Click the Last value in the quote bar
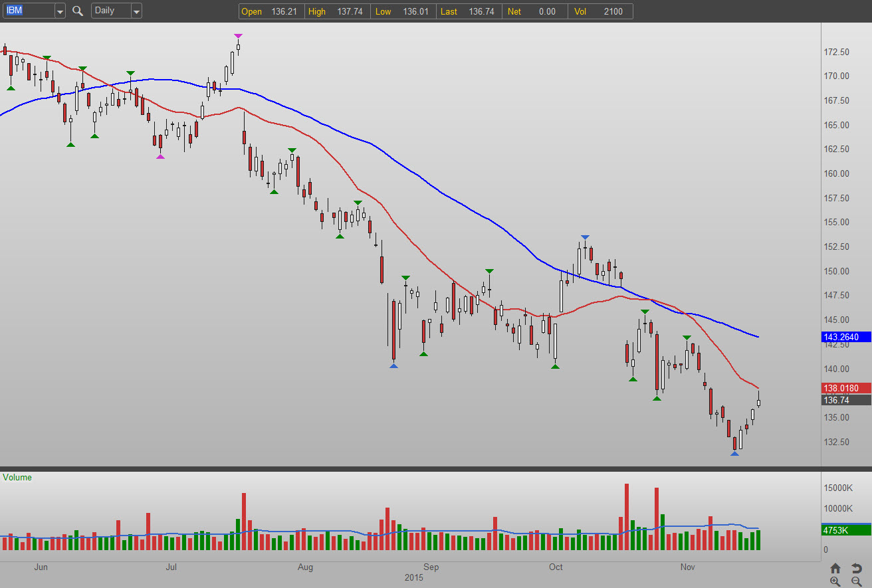This screenshot has width=872, height=588. (x=481, y=11)
